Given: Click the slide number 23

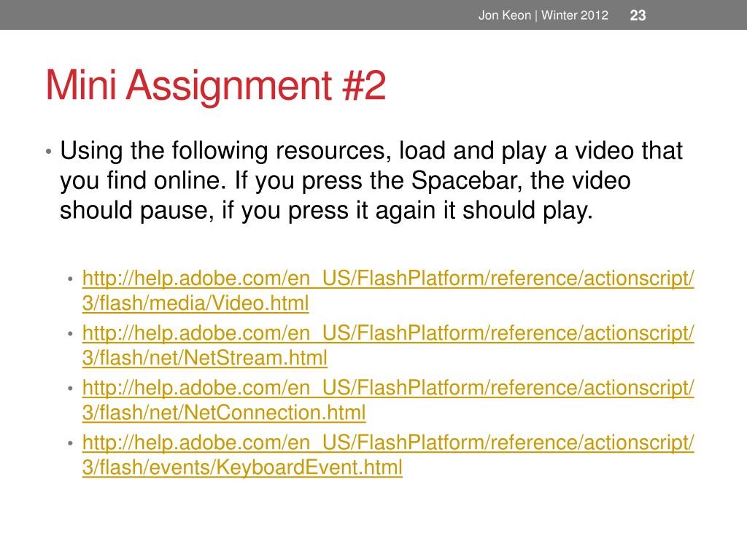Looking at the screenshot, I should (638, 15).
